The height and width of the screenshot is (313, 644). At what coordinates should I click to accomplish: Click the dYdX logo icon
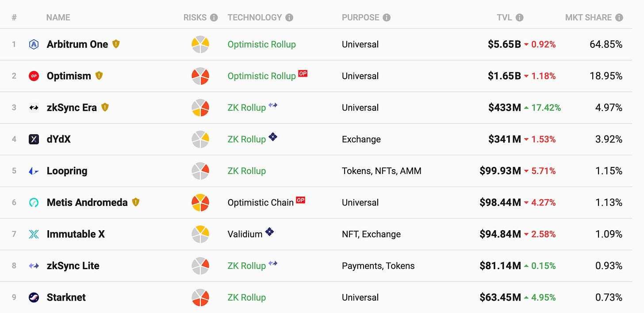[34, 139]
